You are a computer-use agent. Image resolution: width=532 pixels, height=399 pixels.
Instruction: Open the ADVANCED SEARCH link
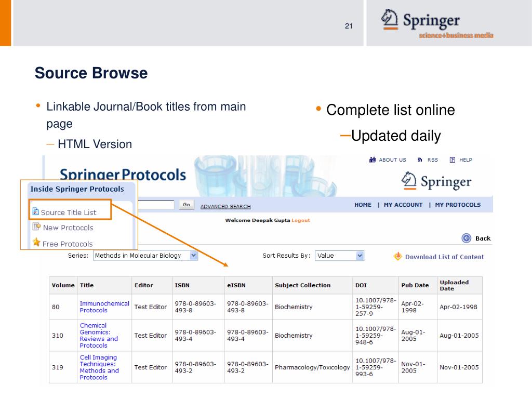pos(225,206)
